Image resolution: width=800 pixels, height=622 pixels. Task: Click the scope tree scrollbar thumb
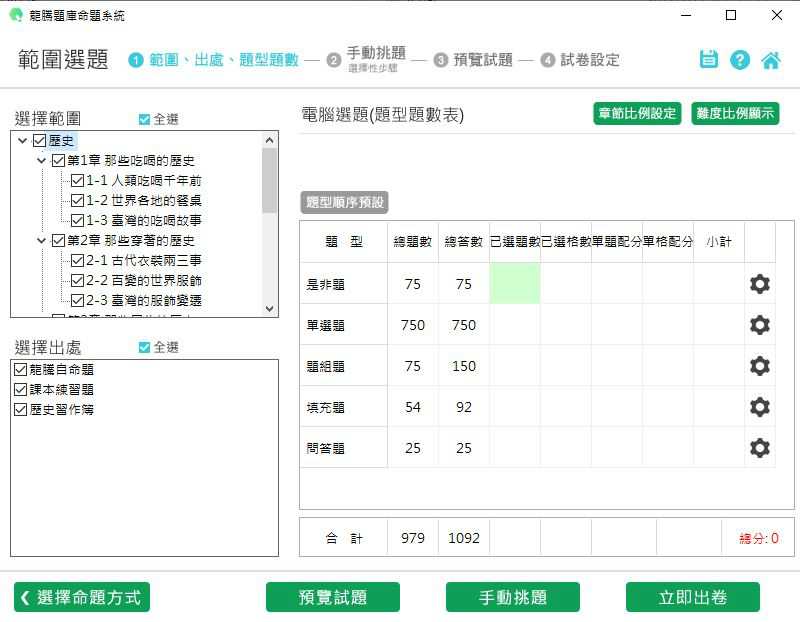(269, 180)
